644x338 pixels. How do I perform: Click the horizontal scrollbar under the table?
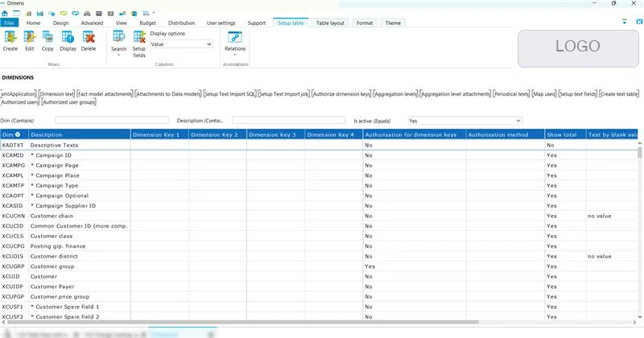(x=243, y=323)
